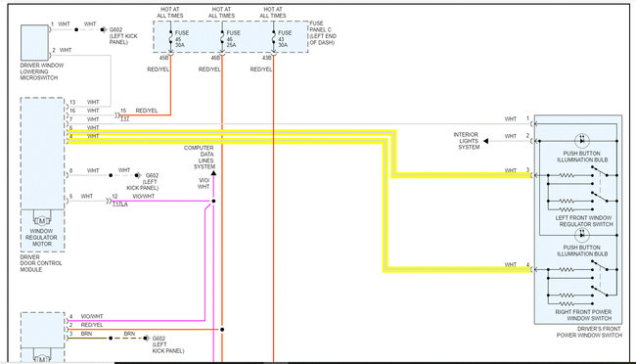
Task: Click the VIO/WHT label next to connector pin 12
Action: 144,197
